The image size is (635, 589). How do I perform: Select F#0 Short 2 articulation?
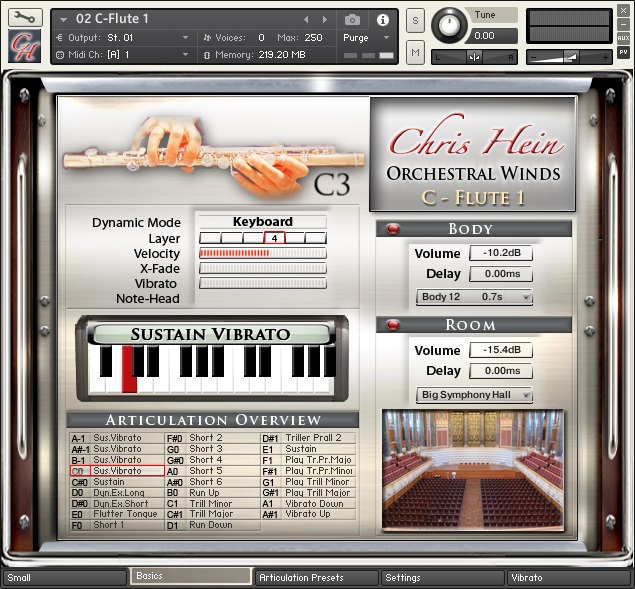click(213, 438)
